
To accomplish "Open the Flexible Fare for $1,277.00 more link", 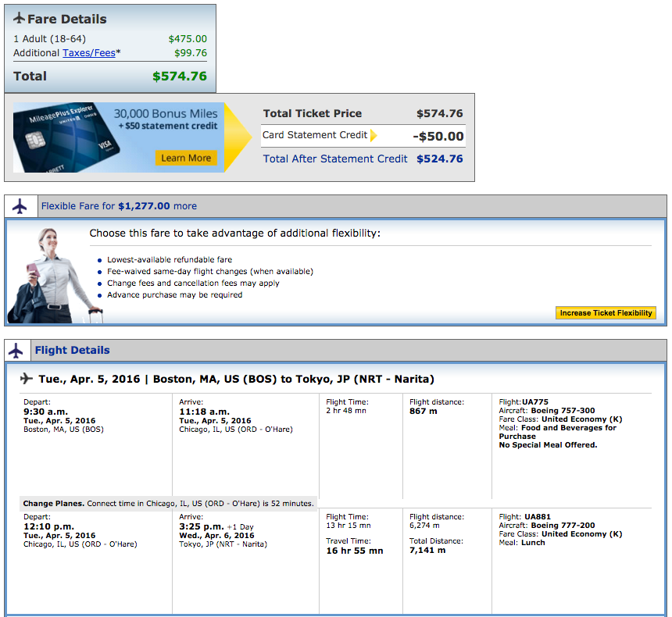I will click(119, 206).
